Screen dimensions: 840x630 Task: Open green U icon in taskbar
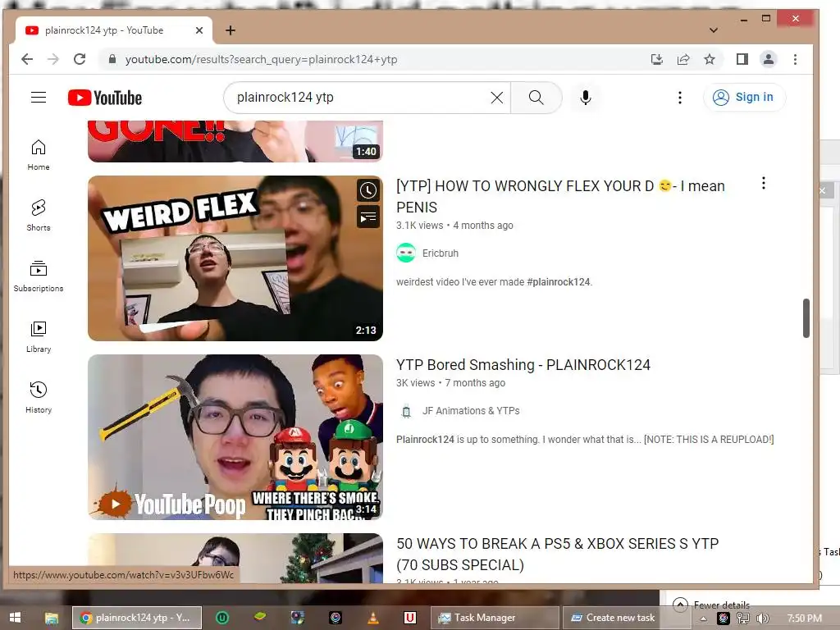pyautogui.click(x=222, y=618)
